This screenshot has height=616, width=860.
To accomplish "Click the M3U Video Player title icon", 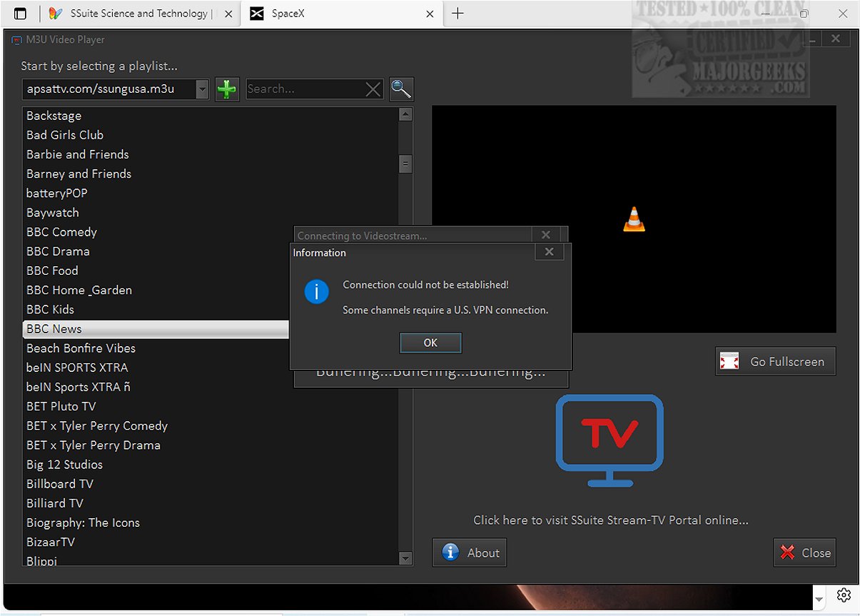I will click(17, 40).
